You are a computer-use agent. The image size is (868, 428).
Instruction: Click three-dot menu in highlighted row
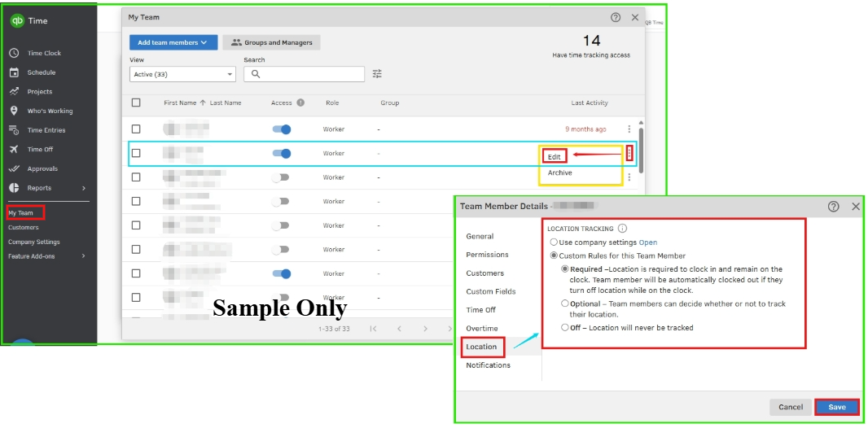[629, 153]
